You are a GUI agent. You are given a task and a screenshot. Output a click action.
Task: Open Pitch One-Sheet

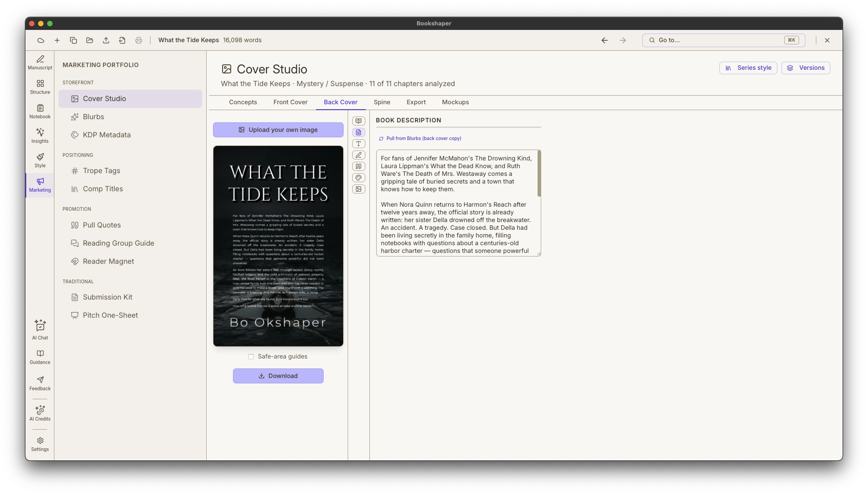[x=130, y=315]
